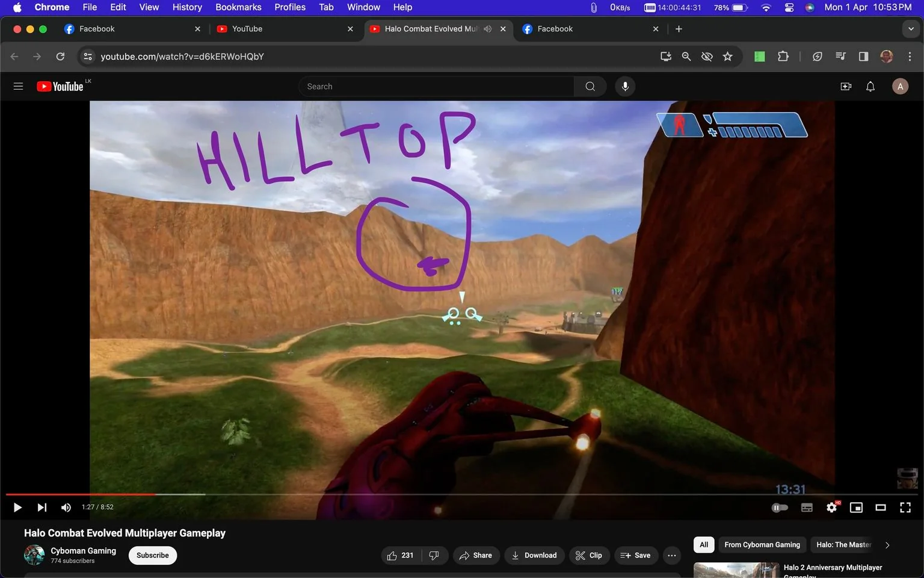Image resolution: width=924 pixels, height=578 pixels.
Task: Reload the current page
Action: (x=60, y=57)
